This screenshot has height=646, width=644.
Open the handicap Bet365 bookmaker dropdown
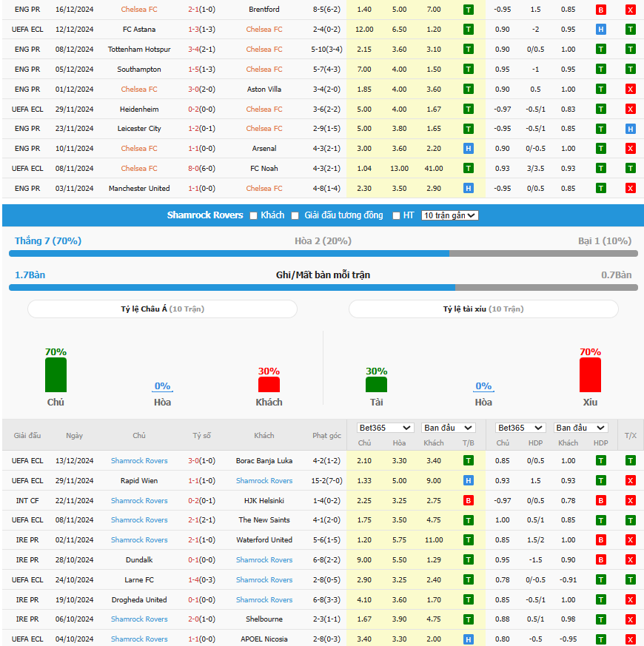(520, 428)
